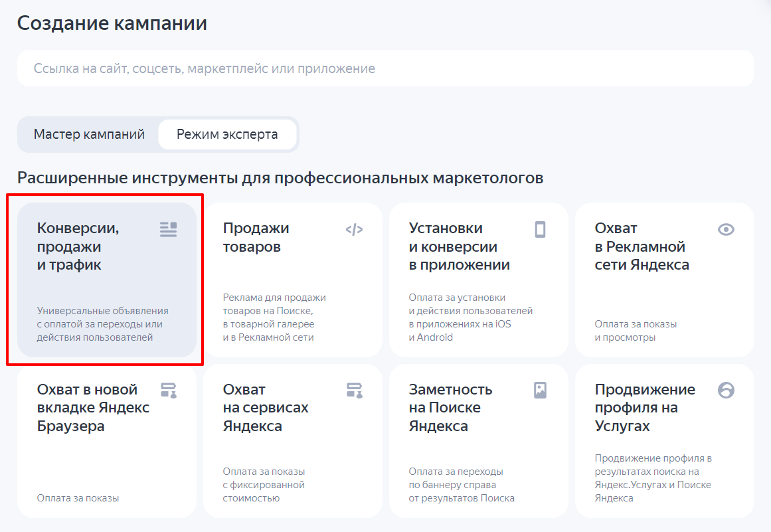Open the Продажи товаров campaign title
This screenshot has height=532, width=771.
pyautogui.click(x=256, y=237)
